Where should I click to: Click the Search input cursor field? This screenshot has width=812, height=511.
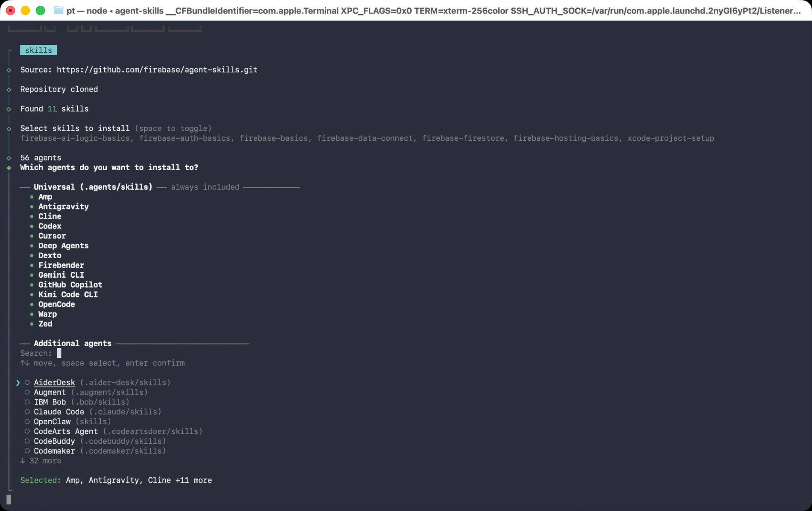[x=59, y=353]
